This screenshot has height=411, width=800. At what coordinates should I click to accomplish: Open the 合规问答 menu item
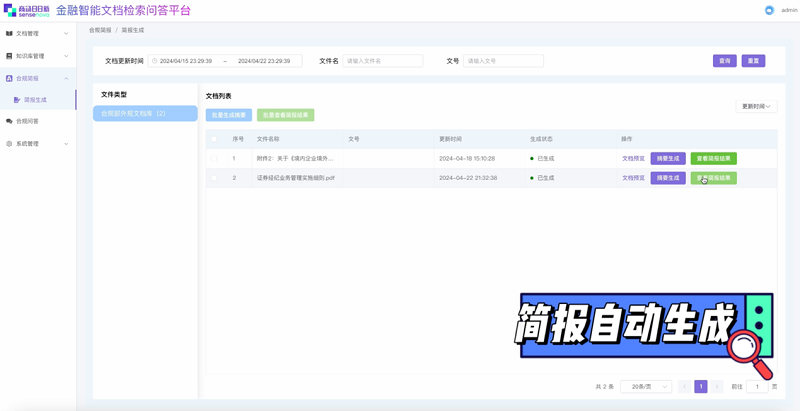(x=28, y=121)
